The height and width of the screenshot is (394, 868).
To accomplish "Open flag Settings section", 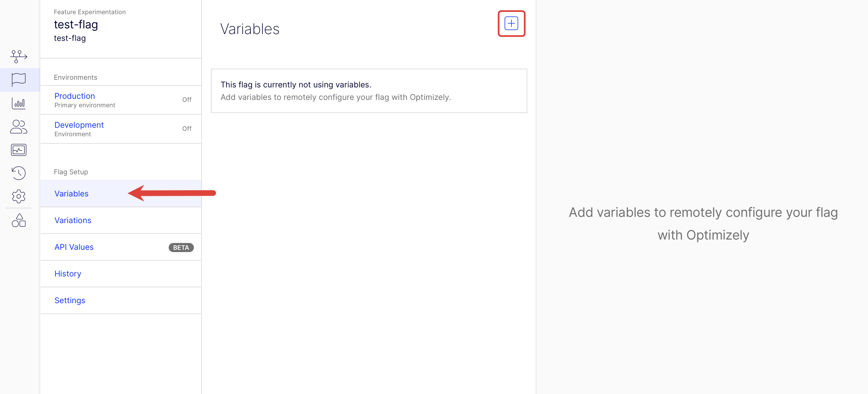I will [x=70, y=300].
